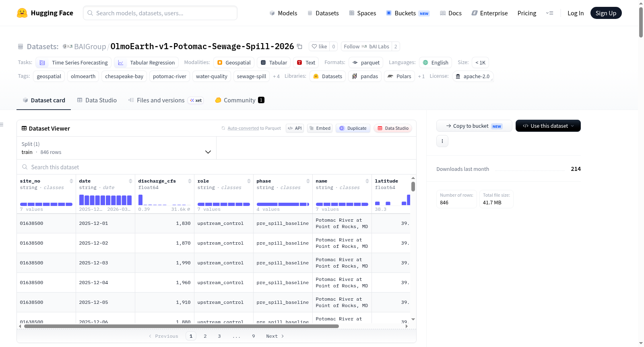Switch to the Dataset card tab
The image size is (644, 347).
pyautogui.click(x=44, y=100)
